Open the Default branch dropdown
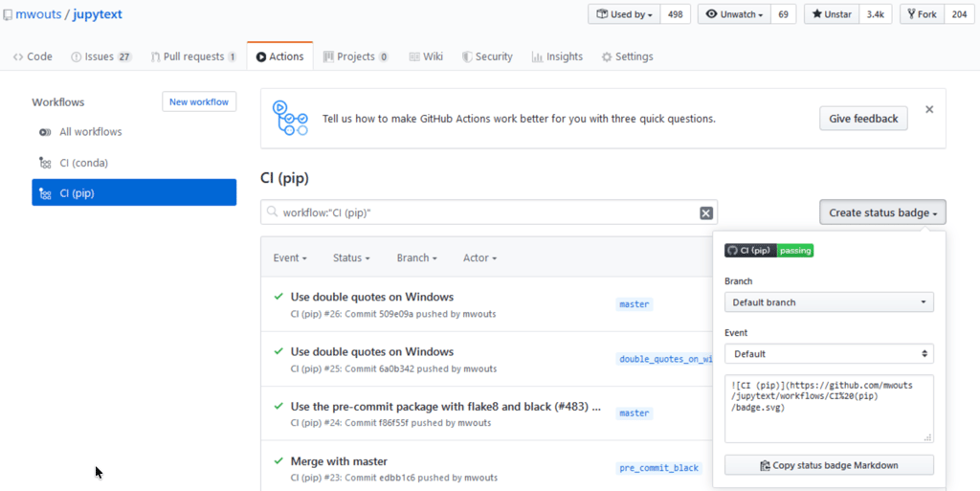Screen dimensions: 980x491 (x=829, y=302)
